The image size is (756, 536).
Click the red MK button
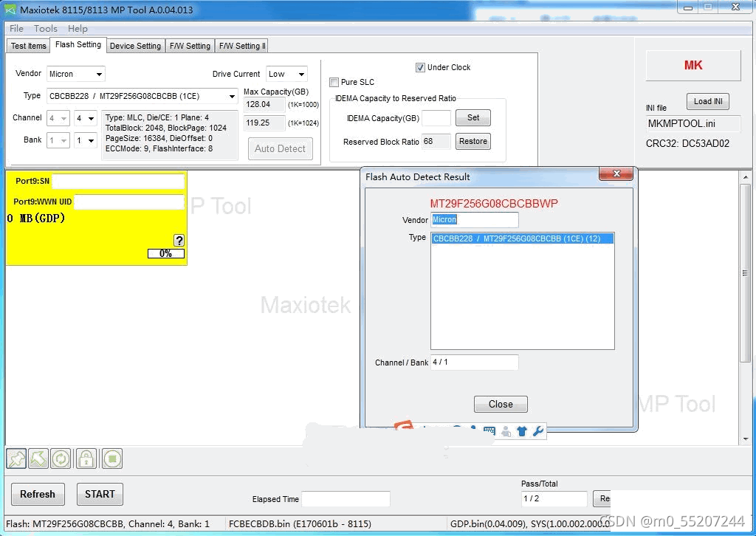click(693, 65)
